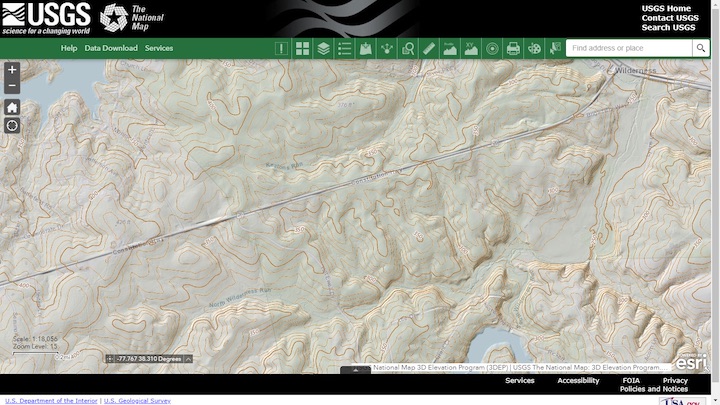Click the Elevation Profile icon
This screenshot has height=405, width=720.
449,48
